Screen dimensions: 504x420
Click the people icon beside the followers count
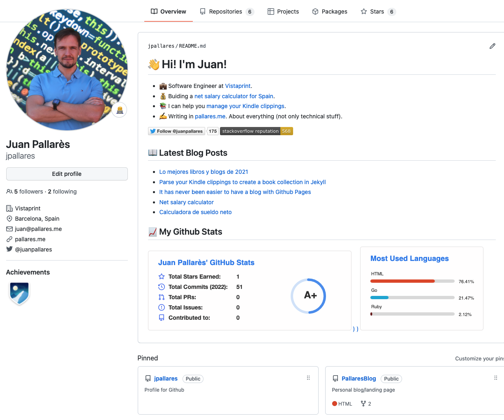tap(9, 191)
